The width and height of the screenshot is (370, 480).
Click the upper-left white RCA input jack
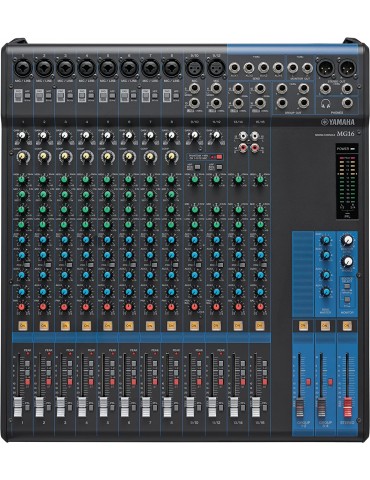pos(244,136)
